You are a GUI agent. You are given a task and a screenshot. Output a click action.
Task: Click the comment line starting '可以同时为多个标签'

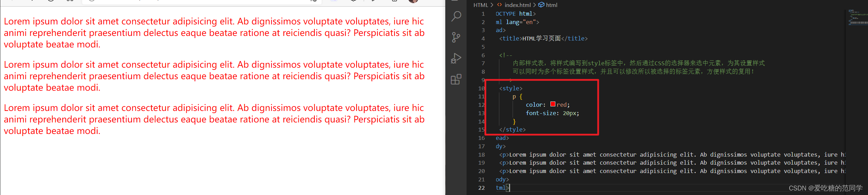pyautogui.click(x=633, y=72)
